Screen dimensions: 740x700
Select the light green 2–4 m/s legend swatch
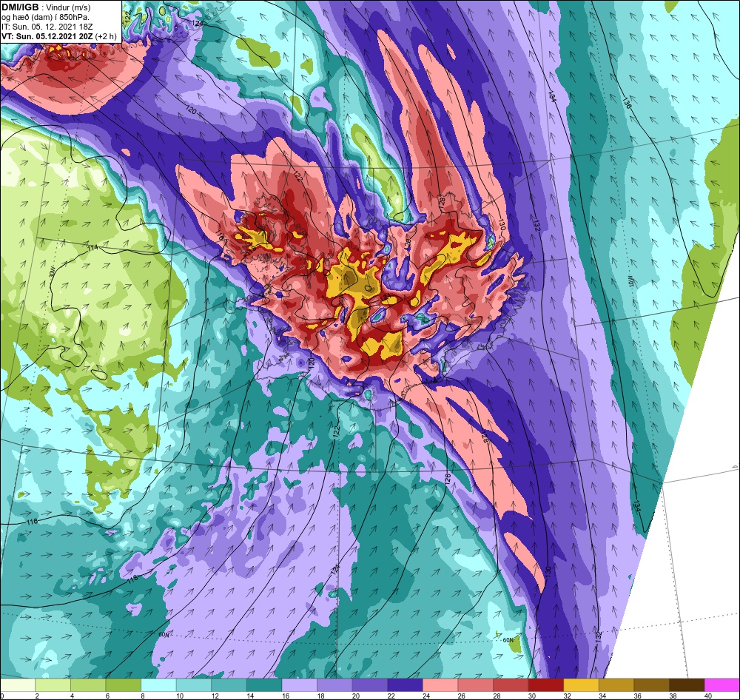[x=53, y=685]
